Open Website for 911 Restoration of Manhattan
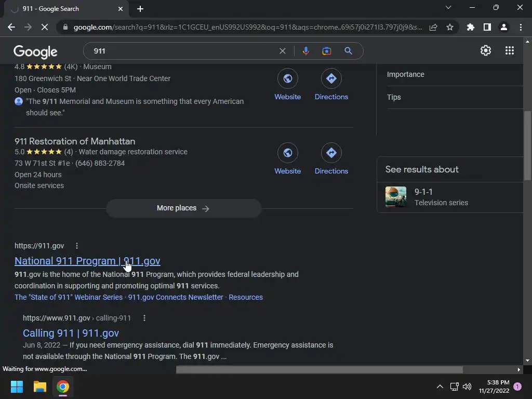 coord(288,159)
